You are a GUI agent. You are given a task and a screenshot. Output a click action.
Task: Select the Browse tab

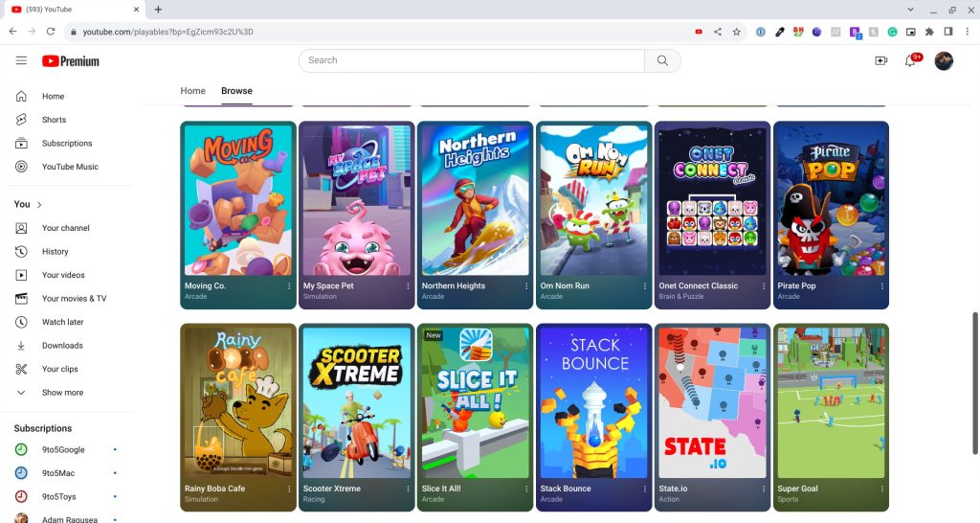(236, 91)
